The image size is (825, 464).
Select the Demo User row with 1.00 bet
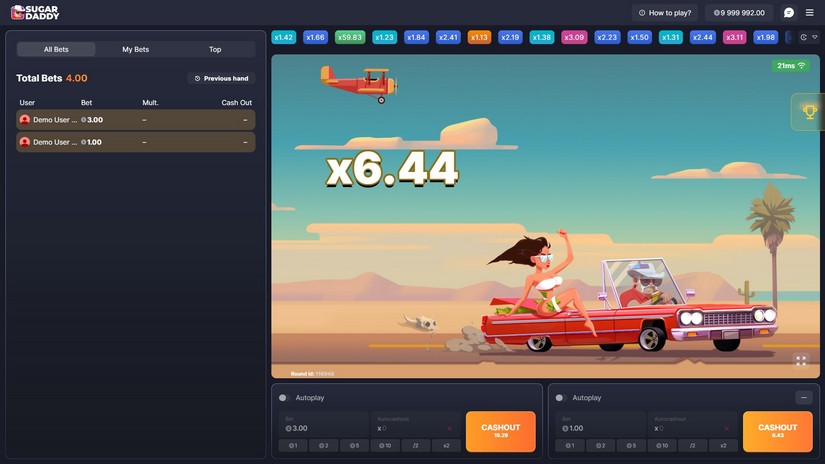click(136, 142)
